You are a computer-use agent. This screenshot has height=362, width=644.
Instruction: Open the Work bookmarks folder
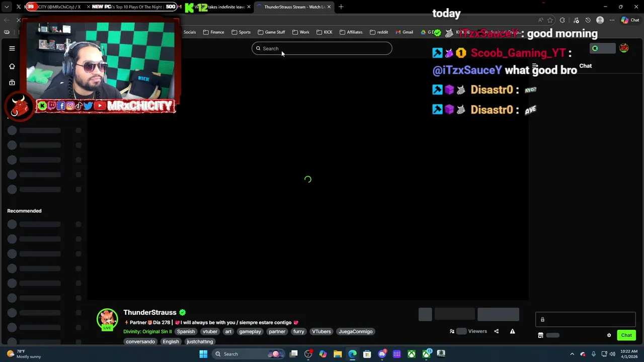301,32
